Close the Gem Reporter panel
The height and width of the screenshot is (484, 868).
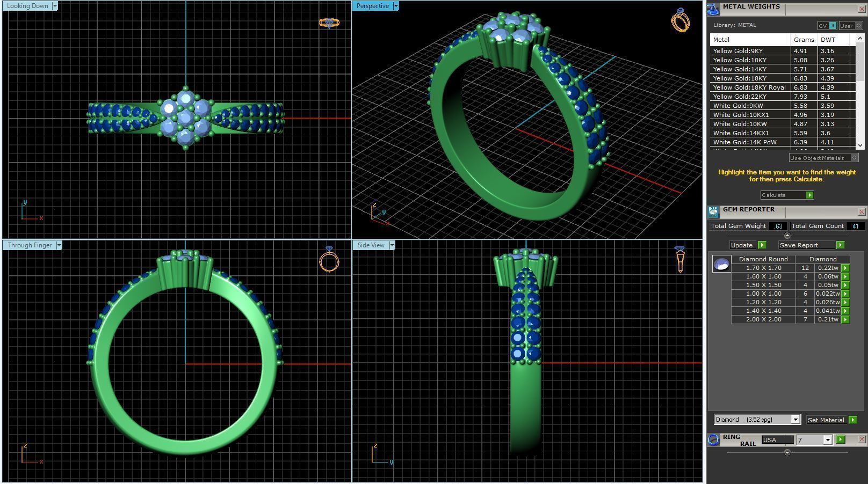(x=861, y=211)
